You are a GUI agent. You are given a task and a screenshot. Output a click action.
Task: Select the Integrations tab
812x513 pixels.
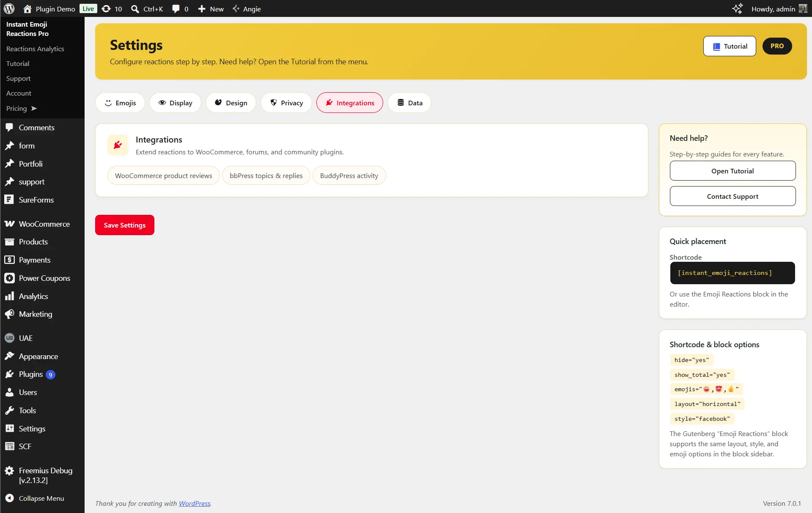350,103
